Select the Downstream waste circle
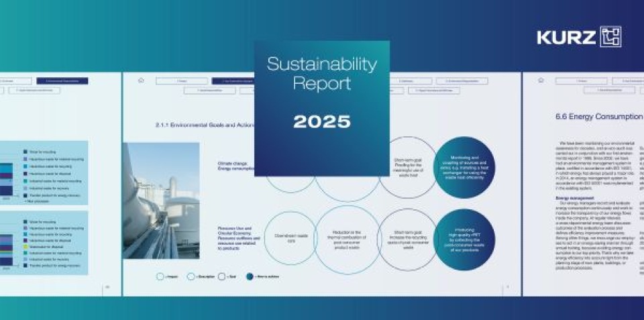This screenshot has height=320, width=644. pos(290,238)
